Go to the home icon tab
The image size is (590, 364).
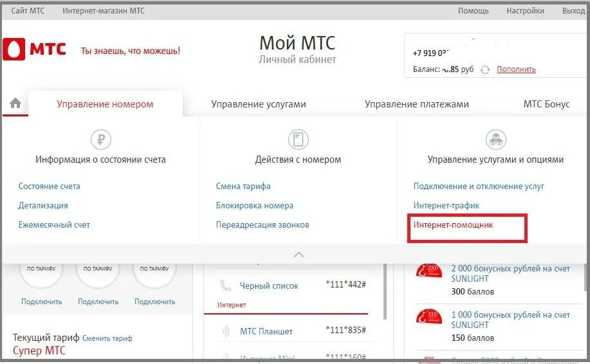pyautogui.click(x=15, y=103)
